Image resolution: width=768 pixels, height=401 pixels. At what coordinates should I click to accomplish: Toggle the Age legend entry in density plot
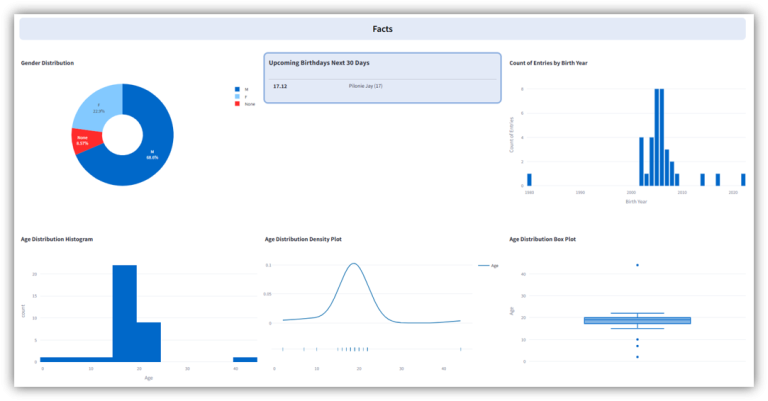click(488, 265)
